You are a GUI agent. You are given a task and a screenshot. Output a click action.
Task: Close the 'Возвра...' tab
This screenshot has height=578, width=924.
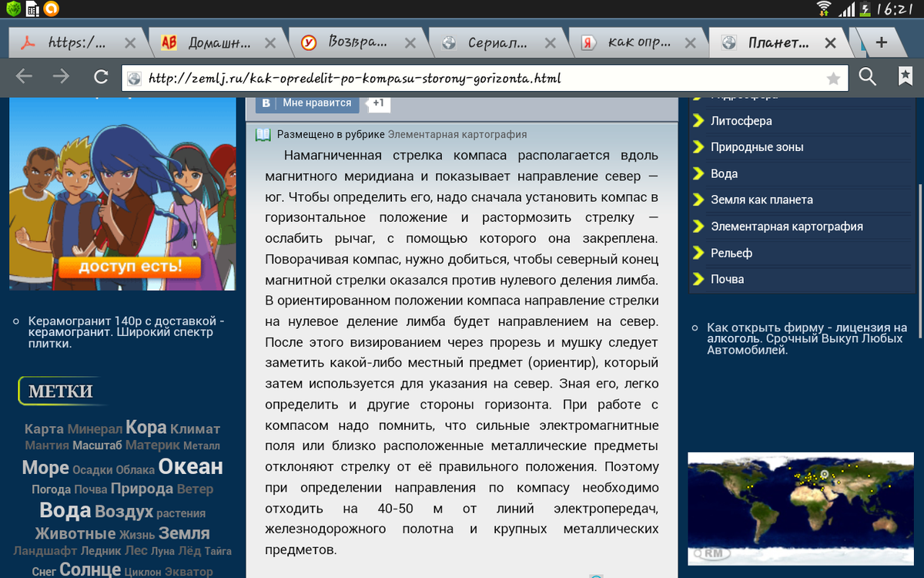410,43
